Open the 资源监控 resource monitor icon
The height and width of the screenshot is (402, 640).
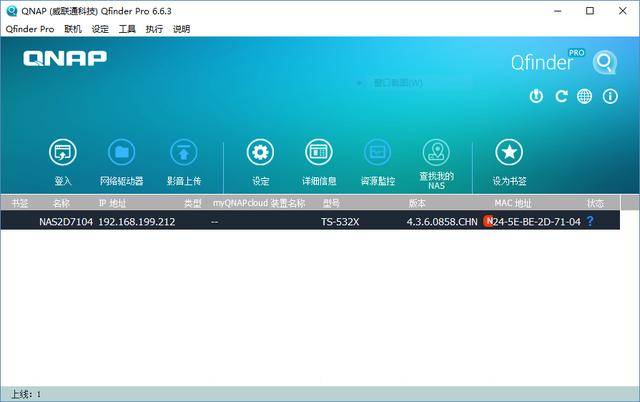tap(378, 152)
